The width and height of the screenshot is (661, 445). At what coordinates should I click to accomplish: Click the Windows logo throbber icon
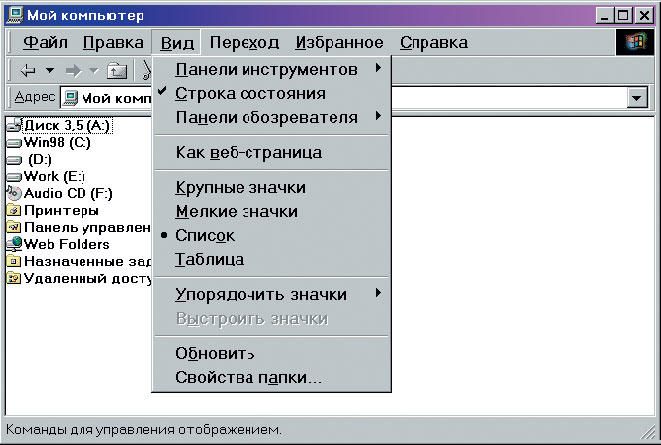click(636, 42)
